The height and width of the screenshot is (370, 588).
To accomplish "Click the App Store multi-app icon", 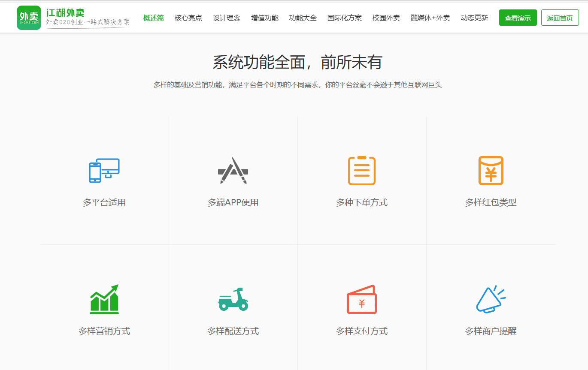I will click(233, 171).
